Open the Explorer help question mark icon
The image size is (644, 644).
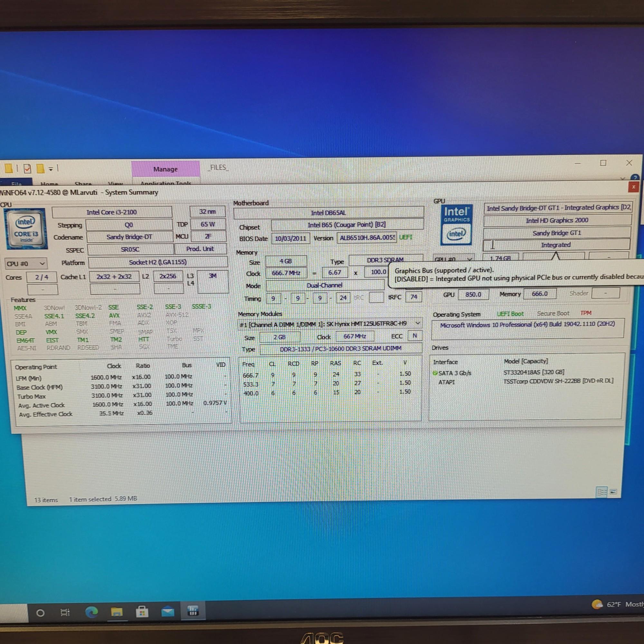[x=635, y=177]
